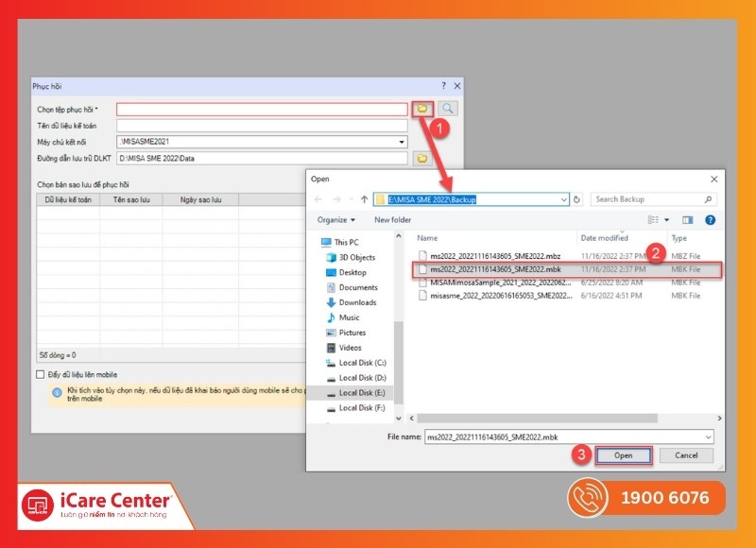
Task: Close the Phục hồi window
Action: [x=457, y=86]
